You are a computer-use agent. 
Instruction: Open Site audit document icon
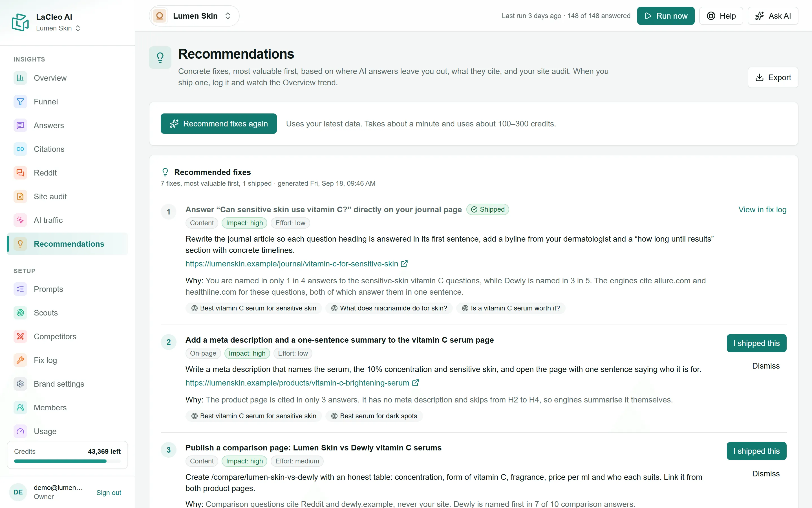(x=20, y=196)
